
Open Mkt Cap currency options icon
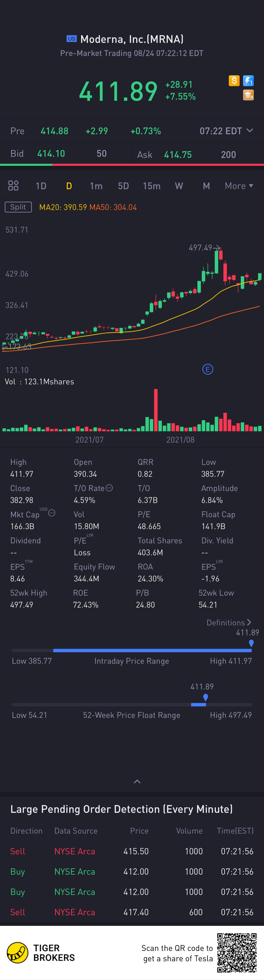[52, 513]
